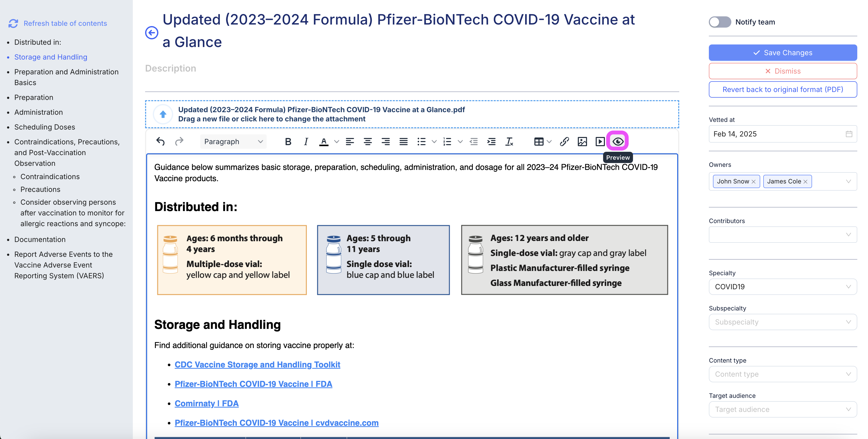The width and height of the screenshot is (868, 439).
Task: Go to Report Adverse Events (VAERS) entry
Action: click(x=63, y=265)
